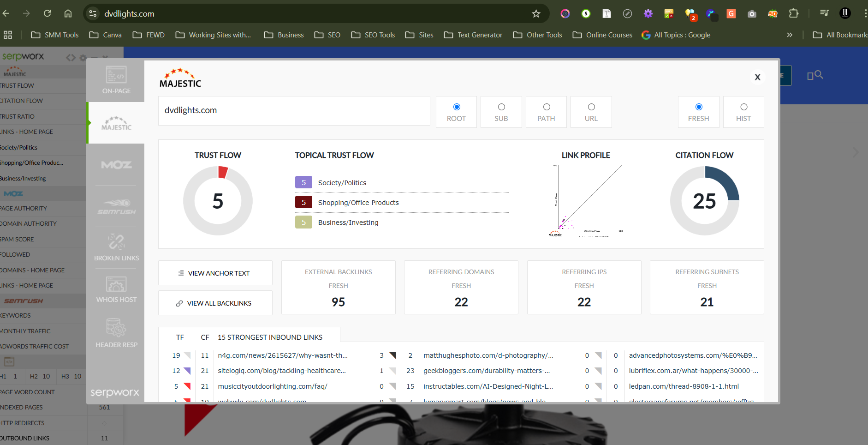Click the Business/Investing olive swatch
868x445 pixels.
(x=303, y=222)
